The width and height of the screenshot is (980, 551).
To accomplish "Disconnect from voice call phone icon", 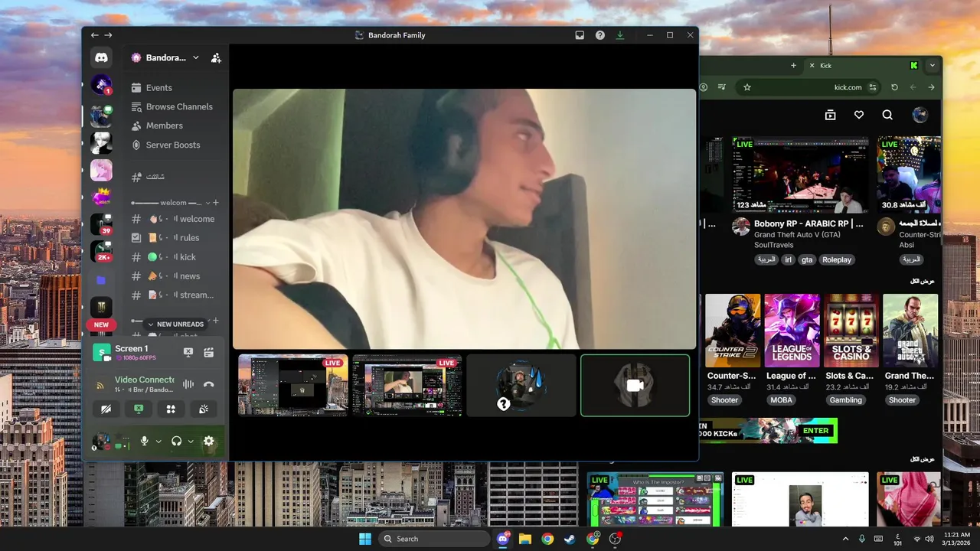I will [208, 384].
